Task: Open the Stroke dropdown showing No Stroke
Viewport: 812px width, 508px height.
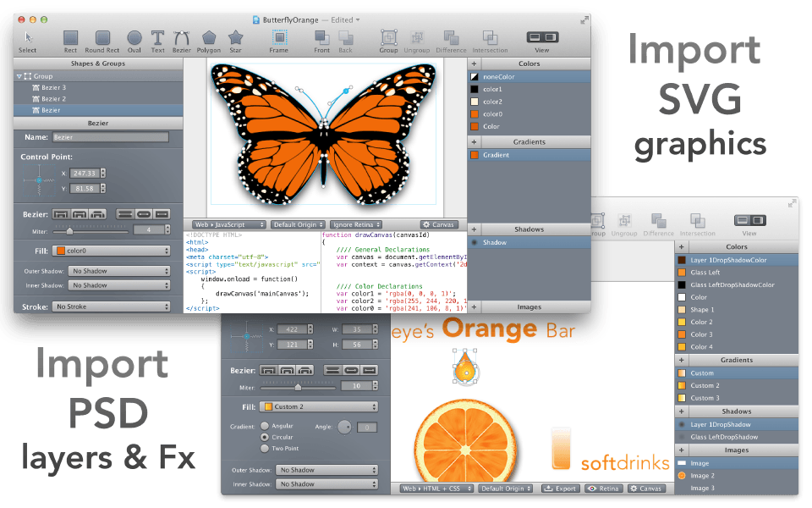Action: point(111,306)
